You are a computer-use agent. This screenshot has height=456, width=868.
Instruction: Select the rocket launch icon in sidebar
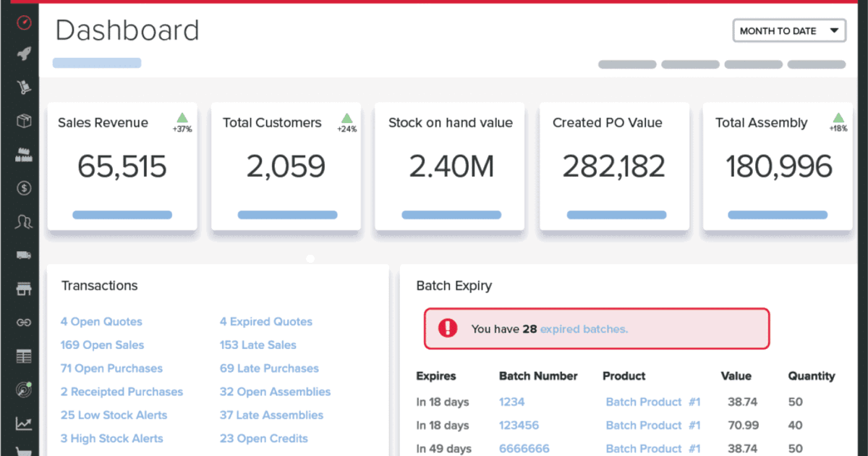[22, 52]
